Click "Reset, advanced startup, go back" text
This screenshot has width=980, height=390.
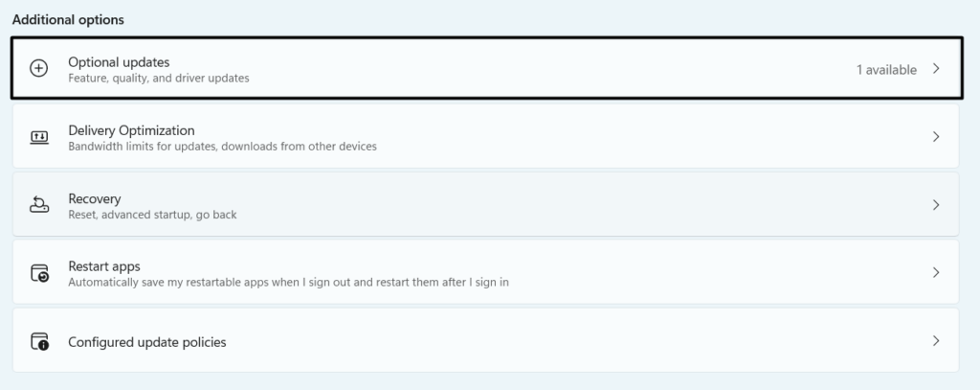pos(152,215)
